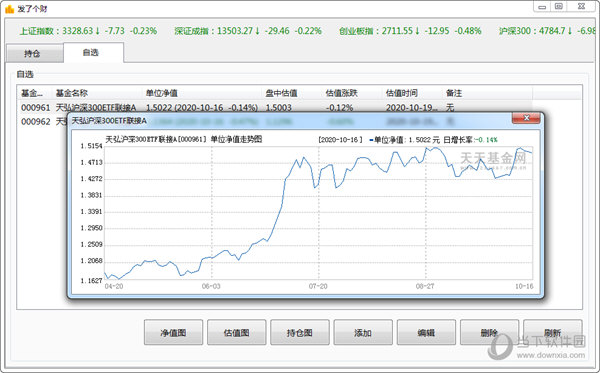Screen dimensions: 600x373
Task: Click the popup title 天弘沪深300ETF联接A
Action: [109, 121]
